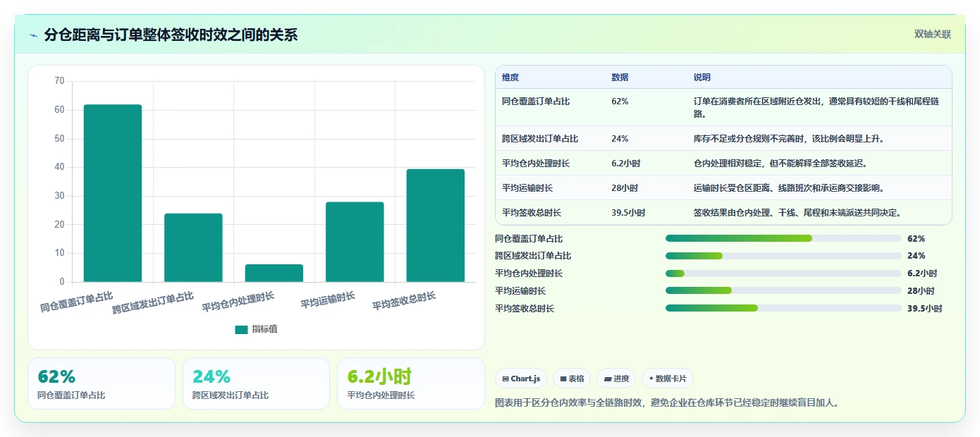Image resolution: width=980 pixels, height=437 pixels.
Task: Click the lightning icon beside the dashboard title
Action: click(34, 35)
